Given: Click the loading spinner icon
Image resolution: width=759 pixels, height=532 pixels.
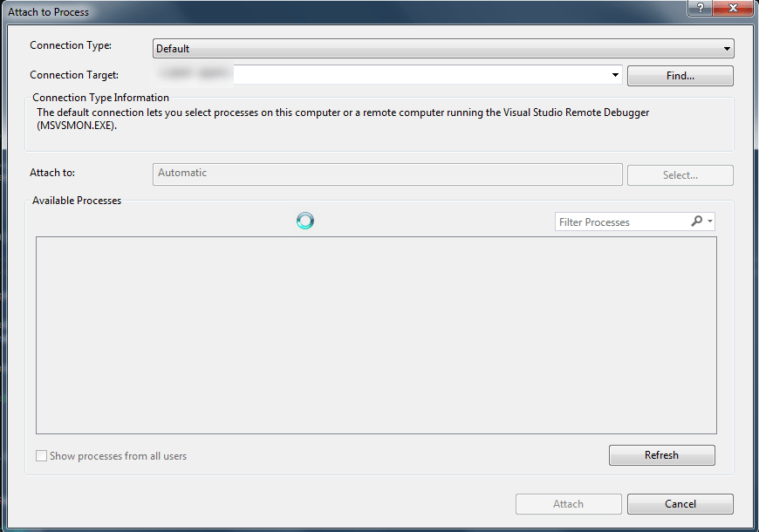Looking at the screenshot, I should (x=304, y=221).
